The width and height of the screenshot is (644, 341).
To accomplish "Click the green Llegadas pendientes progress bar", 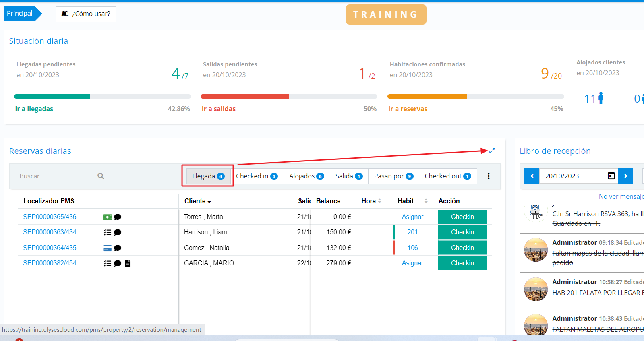I will (x=52, y=97).
